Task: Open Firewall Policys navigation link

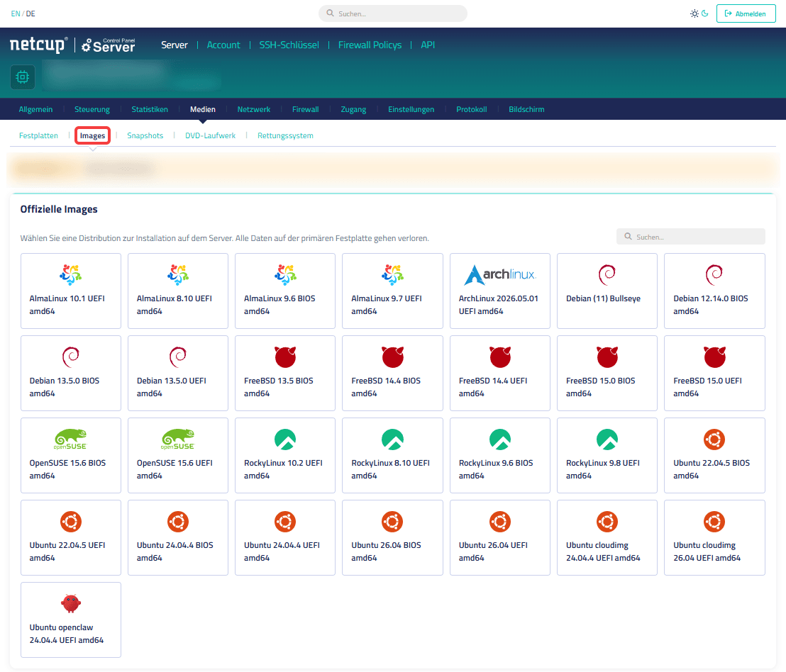Action: (370, 45)
